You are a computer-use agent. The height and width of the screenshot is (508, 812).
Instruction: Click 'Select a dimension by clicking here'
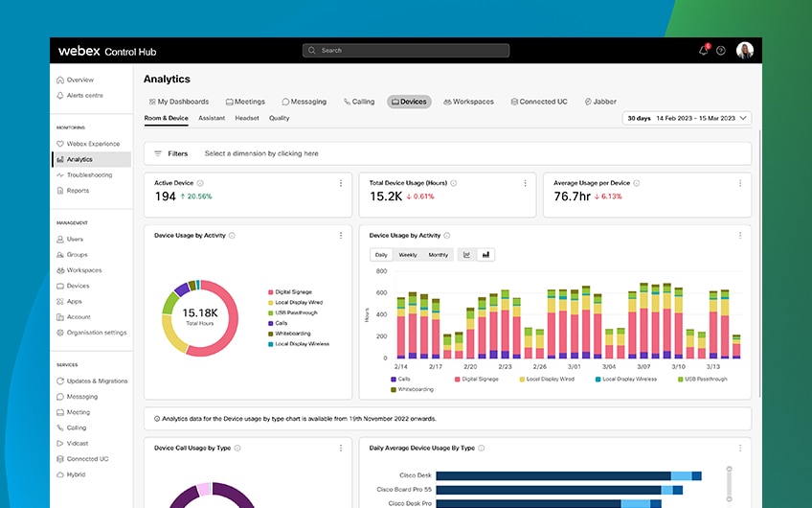pyautogui.click(x=261, y=153)
